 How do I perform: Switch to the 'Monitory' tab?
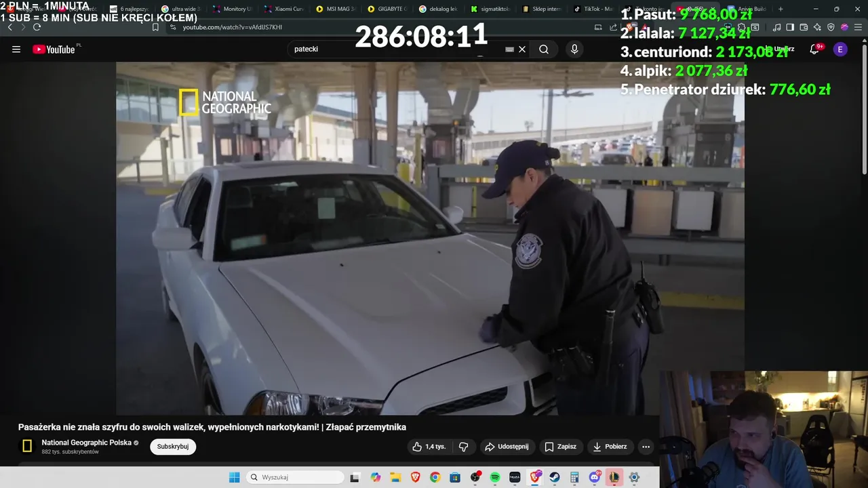coord(232,9)
